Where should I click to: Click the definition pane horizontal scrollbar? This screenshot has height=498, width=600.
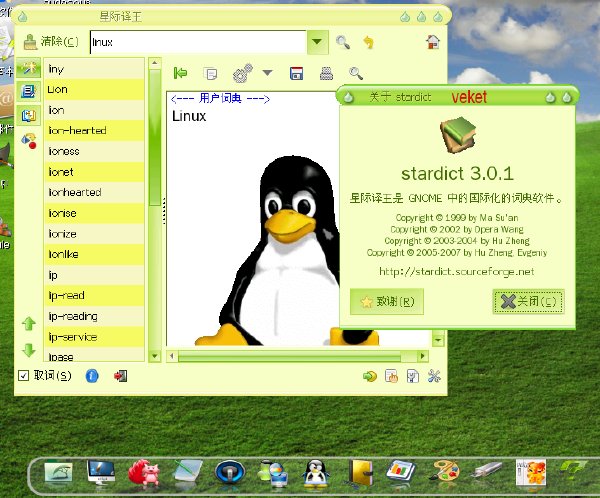[x=289, y=356]
